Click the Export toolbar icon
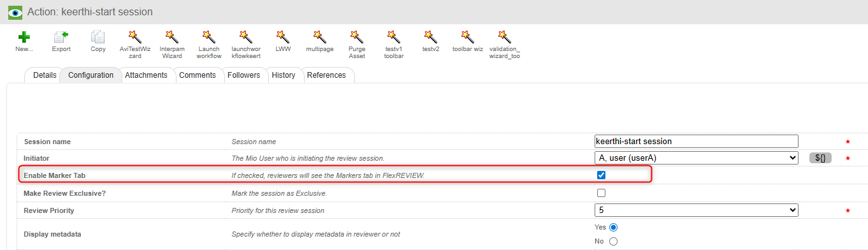 [61, 38]
